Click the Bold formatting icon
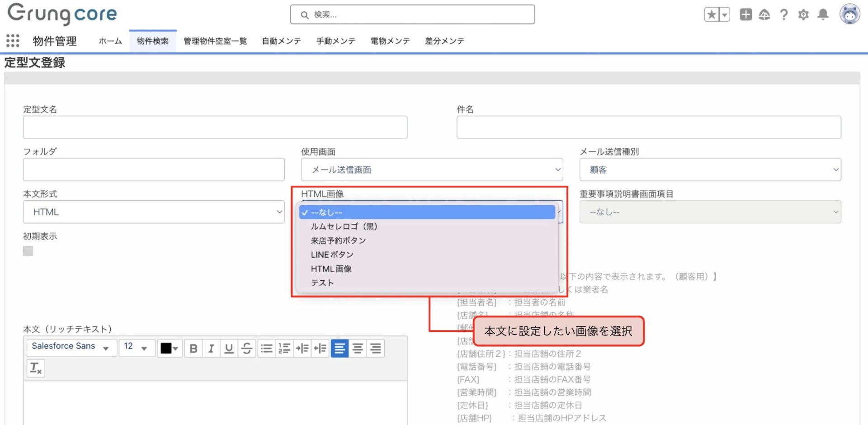 coord(193,349)
